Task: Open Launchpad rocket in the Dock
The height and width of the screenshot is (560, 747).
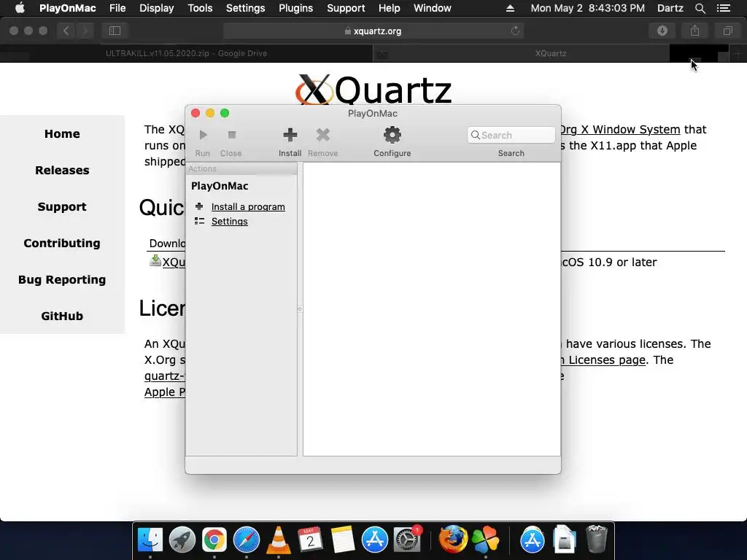Action: tap(182, 540)
